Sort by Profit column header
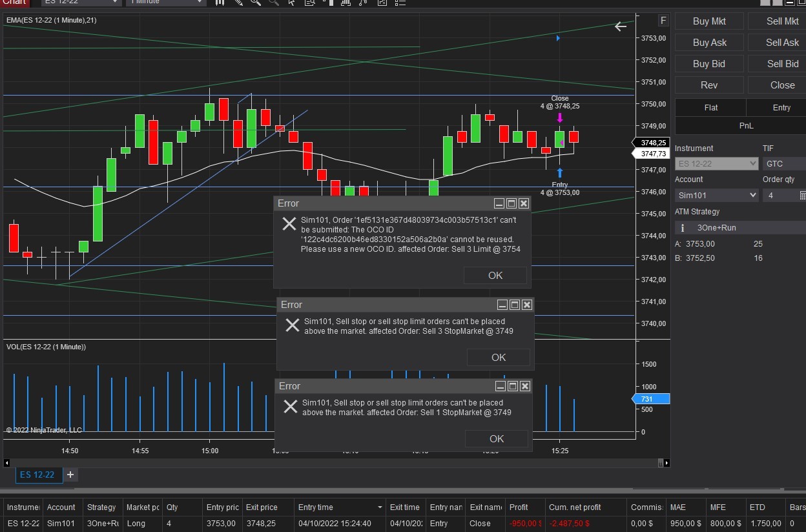 (x=524, y=507)
